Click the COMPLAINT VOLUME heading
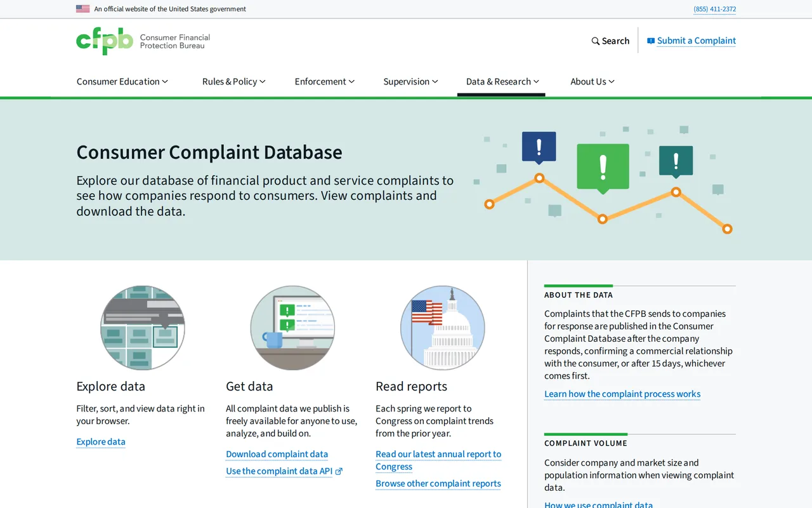This screenshot has height=508, width=812. (586, 444)
